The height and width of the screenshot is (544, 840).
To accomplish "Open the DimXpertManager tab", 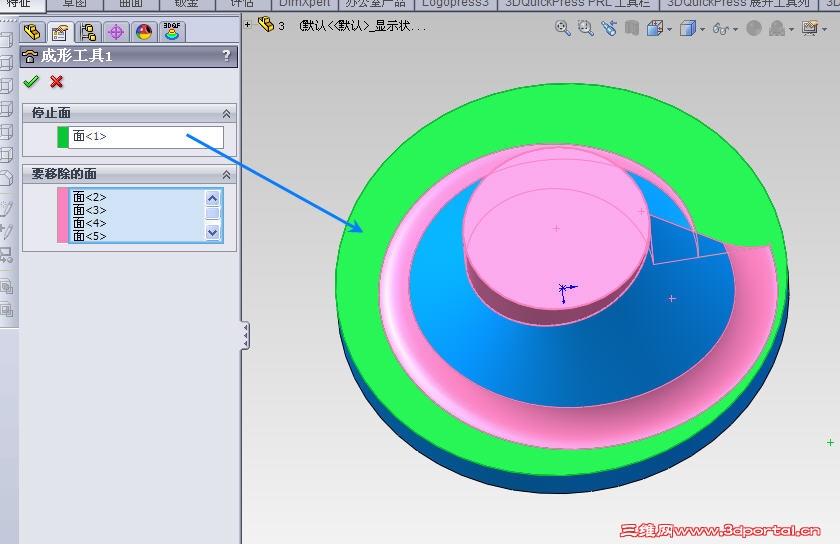I will click(116, 32).
